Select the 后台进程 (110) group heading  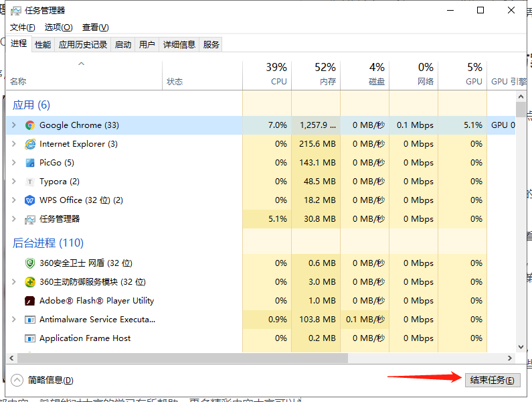[48, 243]
